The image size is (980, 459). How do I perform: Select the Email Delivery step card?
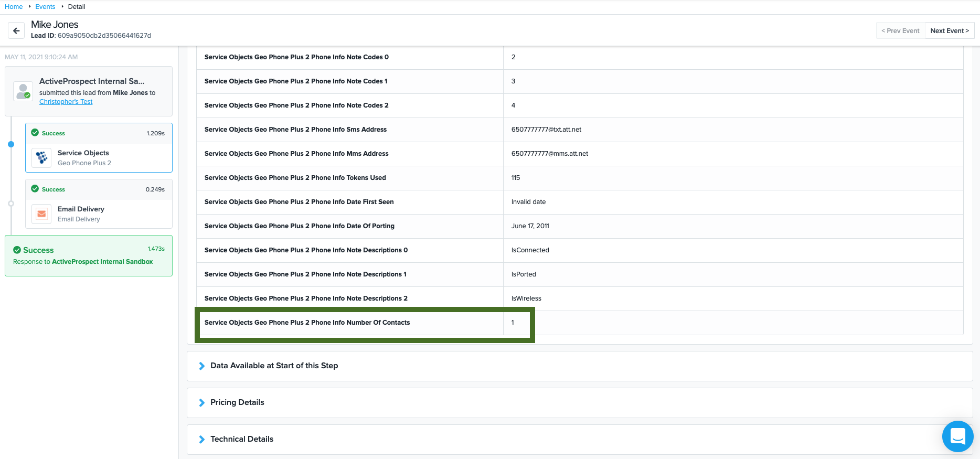click(x=99, y=214)
